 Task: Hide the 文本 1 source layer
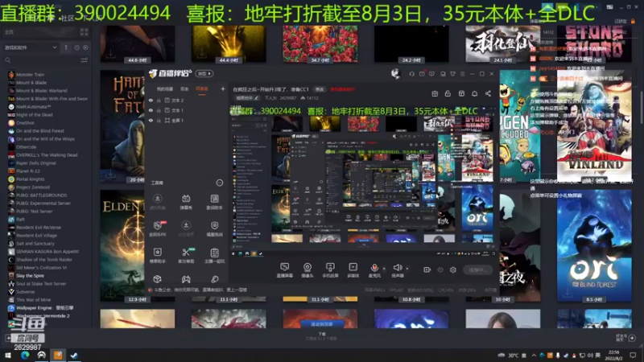point(151,110)
